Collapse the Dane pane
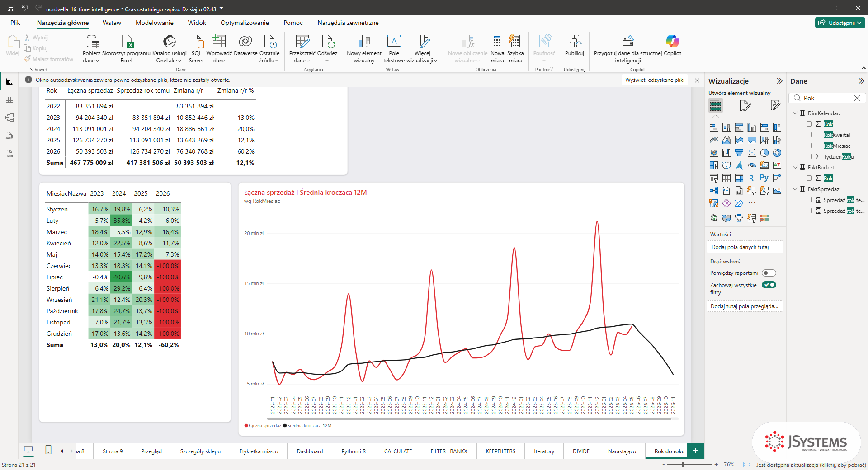 click(x=861, y=81)
